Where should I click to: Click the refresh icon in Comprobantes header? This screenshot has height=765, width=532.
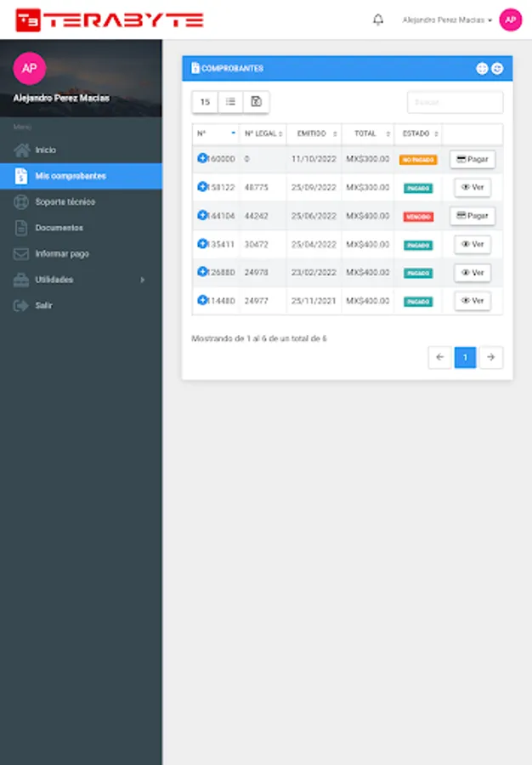click(497, 68)
